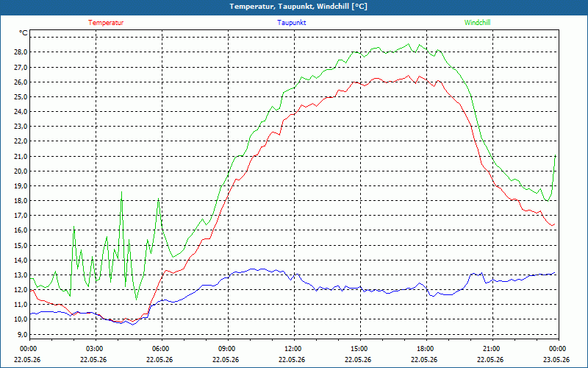Click the '22.05.26' date beneath 06:00
Viewport: 588px width, 368px height.
click(159, 359)
